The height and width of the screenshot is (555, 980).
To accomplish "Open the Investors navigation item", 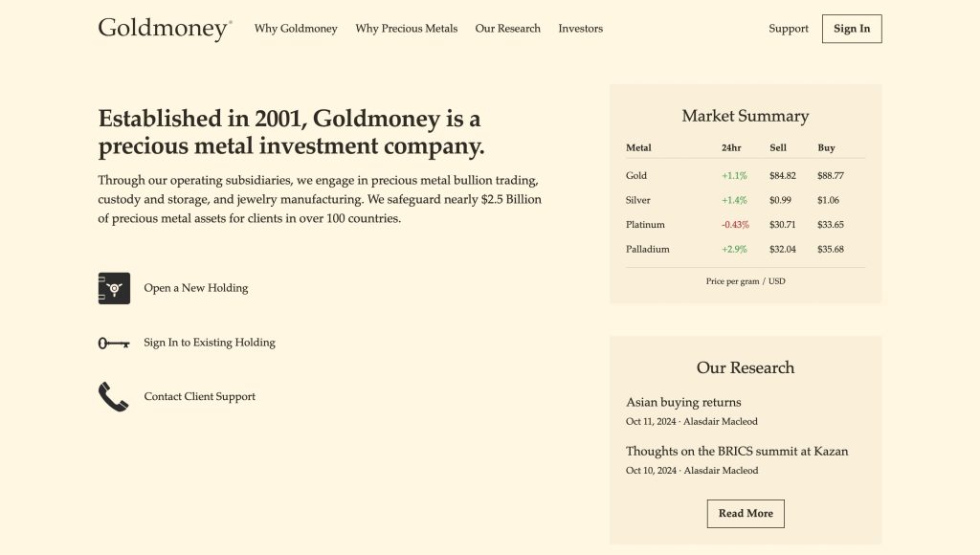I will tap(580, 29).
